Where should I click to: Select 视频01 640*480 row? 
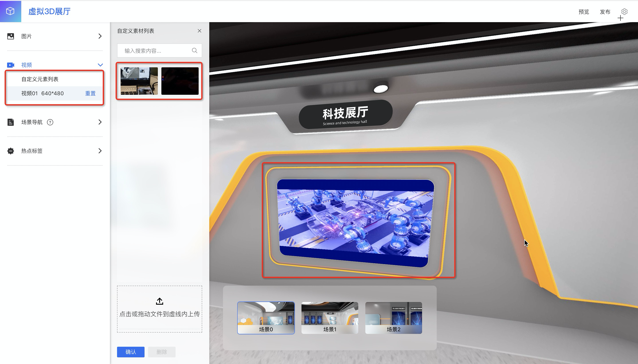point(55,93)
